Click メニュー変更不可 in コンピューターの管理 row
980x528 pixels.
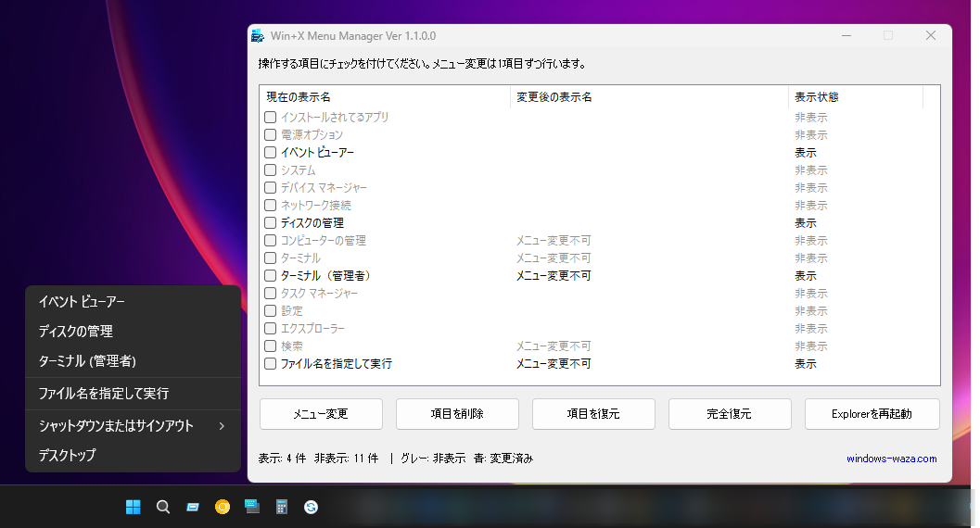click(554, 240)
